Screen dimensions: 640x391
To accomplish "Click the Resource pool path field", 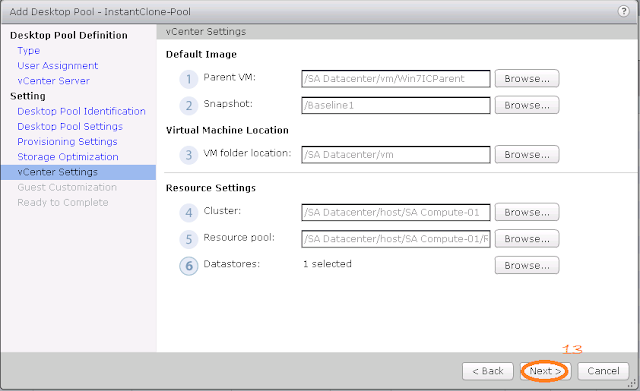I will (396, 239).
